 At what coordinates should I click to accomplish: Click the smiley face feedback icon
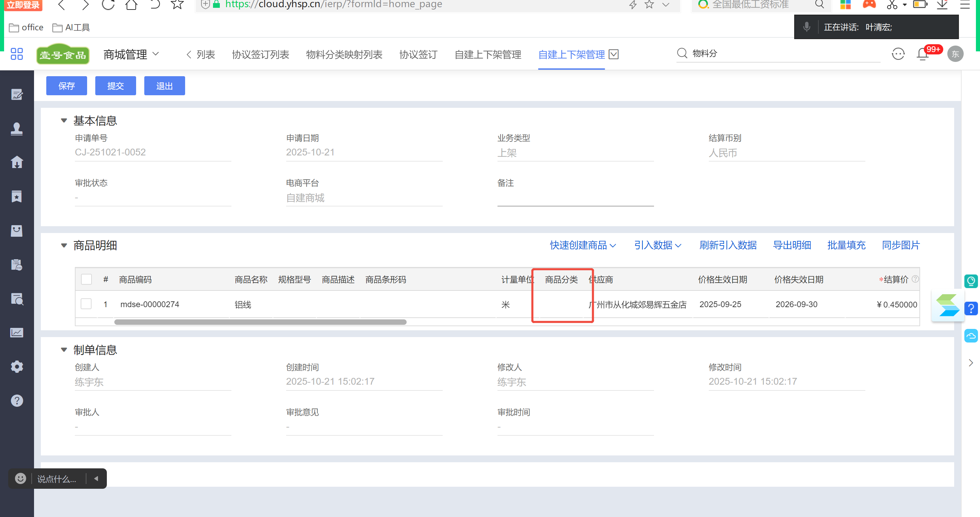pos(898,54)
